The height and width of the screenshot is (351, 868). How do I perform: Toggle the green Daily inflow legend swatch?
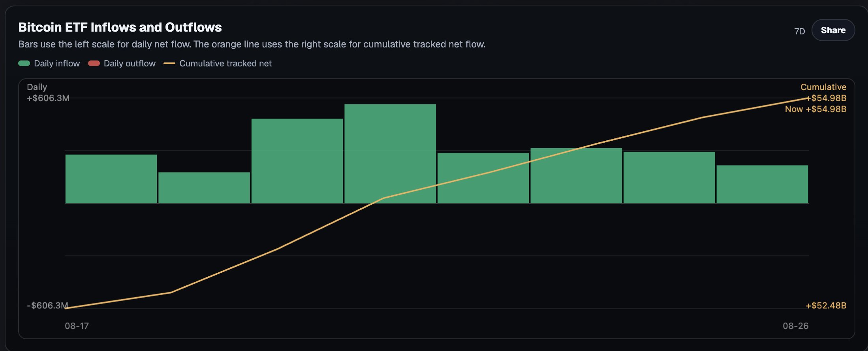click(24, 63)
